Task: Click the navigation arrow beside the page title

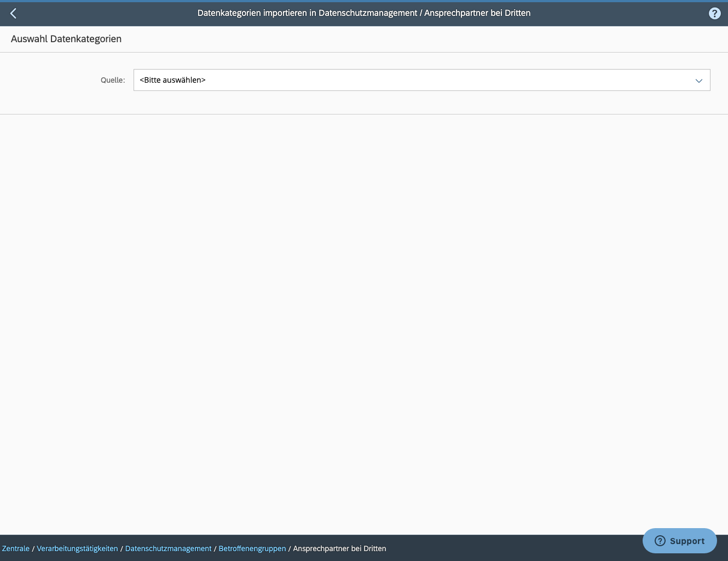Action: tap(13, 13)
